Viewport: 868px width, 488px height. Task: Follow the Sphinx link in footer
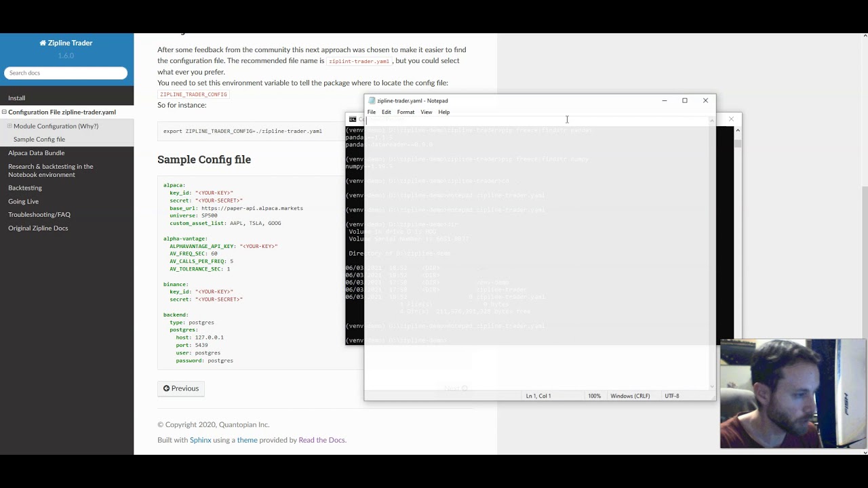[200, 440]
